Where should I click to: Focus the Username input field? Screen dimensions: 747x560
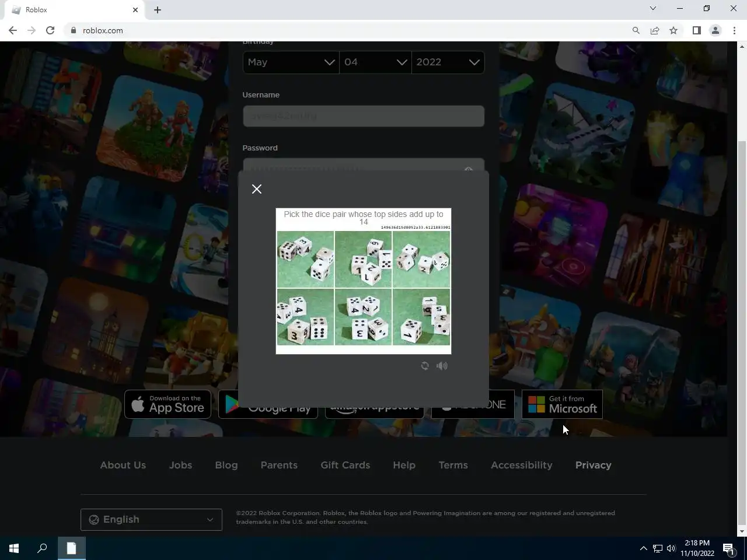click(364, 116)
